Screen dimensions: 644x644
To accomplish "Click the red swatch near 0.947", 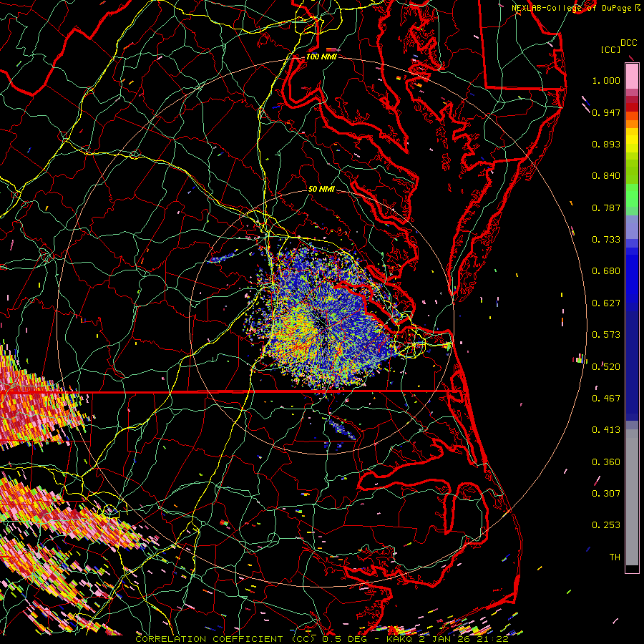I will tap(632, 107).
